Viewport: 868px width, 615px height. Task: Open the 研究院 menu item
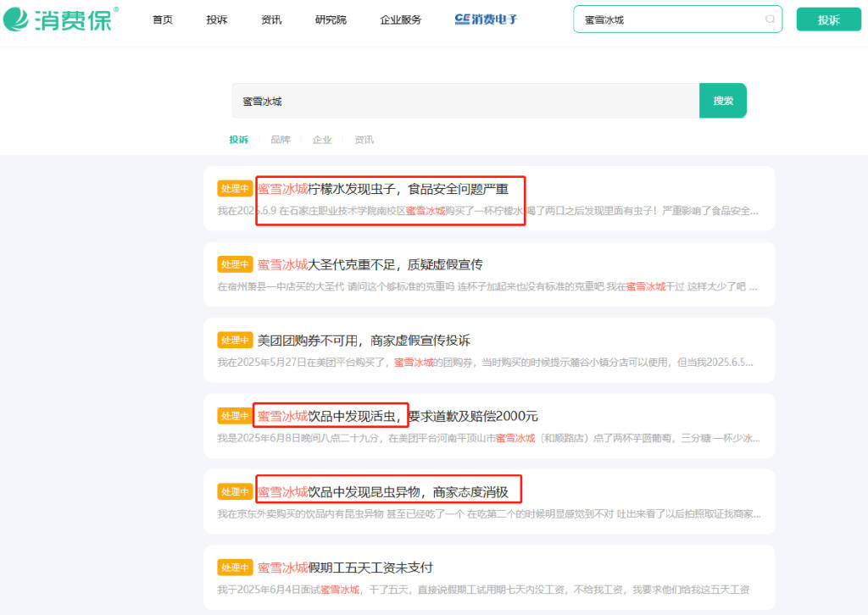coord(331,20)
